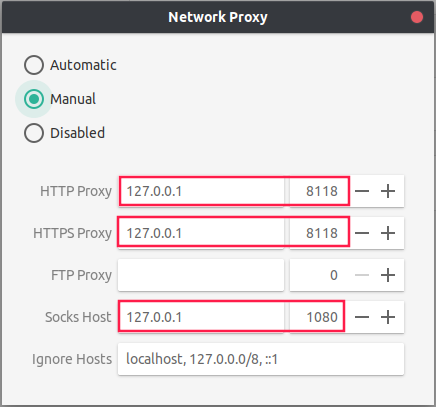436x407 pixels.
Task: Click the HTTPS Proxy port 8118 field
Action: (319, 233)
